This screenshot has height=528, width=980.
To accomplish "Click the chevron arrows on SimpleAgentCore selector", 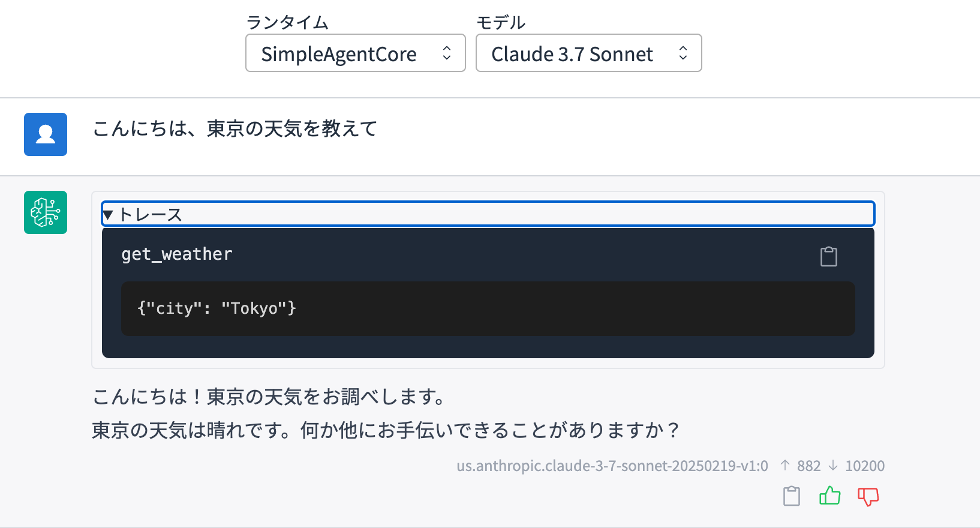I will point(447,53).
